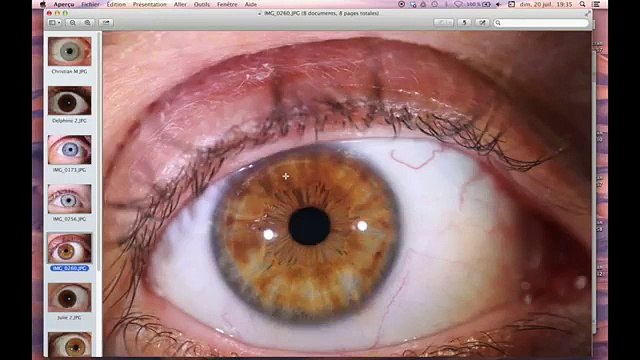Click the share button in toolbar
The image size is (640, 360).
click(x=106, y=23)
